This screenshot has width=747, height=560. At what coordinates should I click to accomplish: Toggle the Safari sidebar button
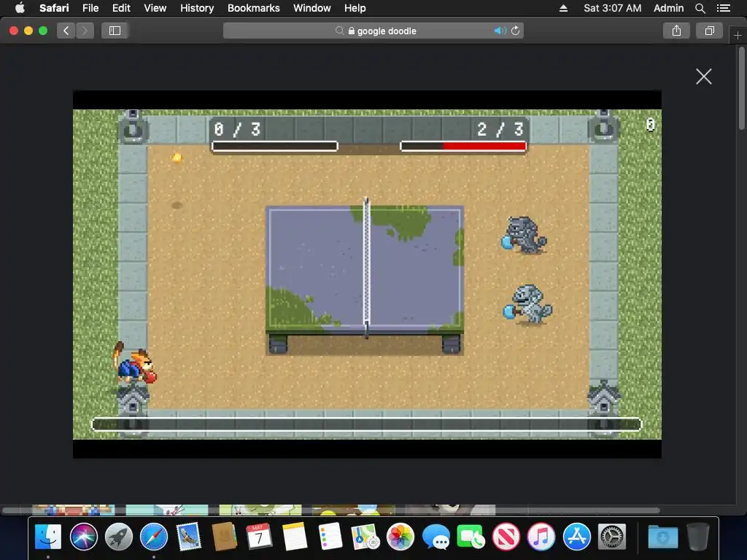pyautogui.click(x=115, y=31)
